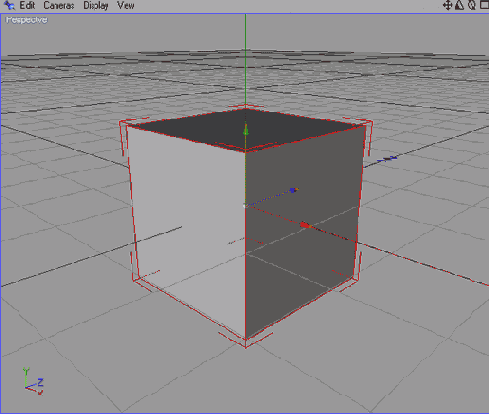Click the zoom camera triangle icon
489x414 pixels.
(x=460, y=5)
